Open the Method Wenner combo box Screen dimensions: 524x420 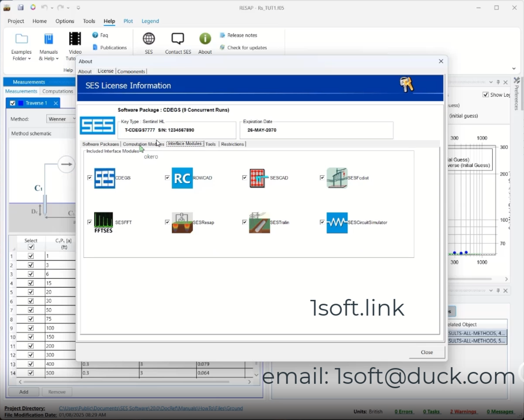click(x=61, y=119)
